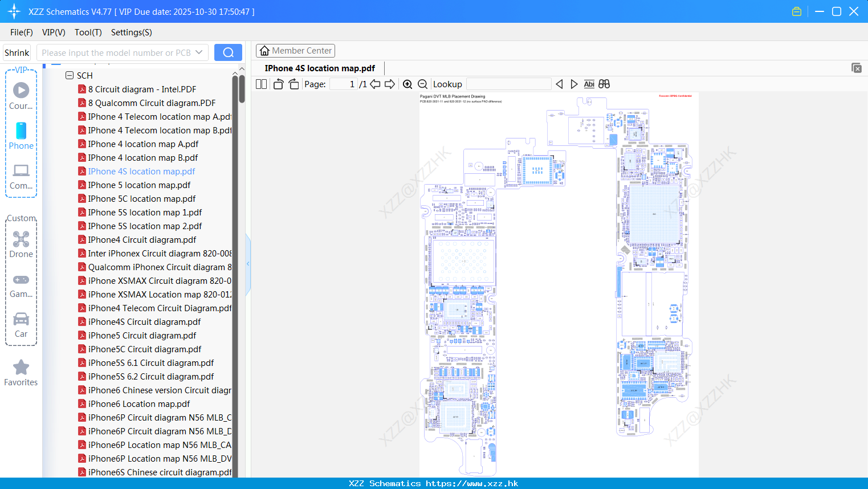Toggle the two-page split view icon

(261, 84)
